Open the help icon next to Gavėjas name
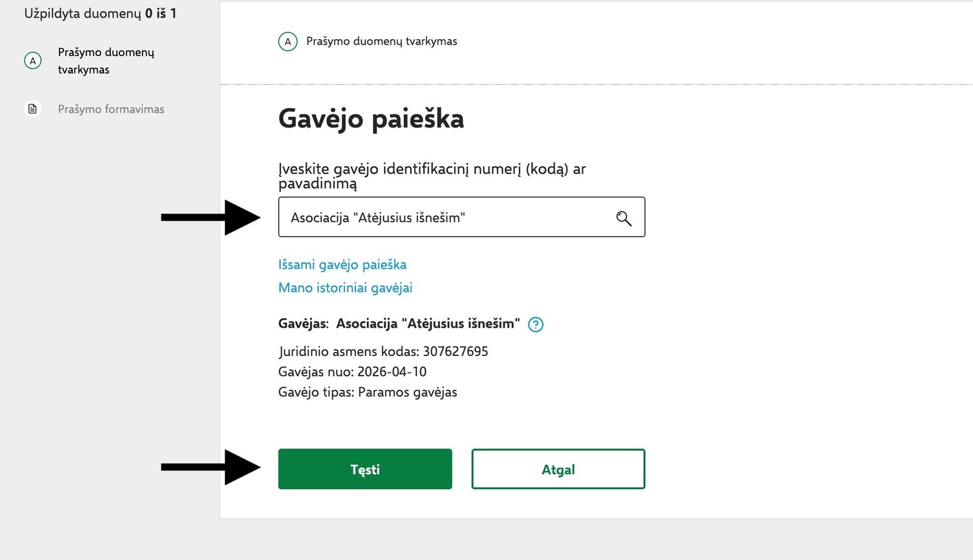 coord(536,325)
